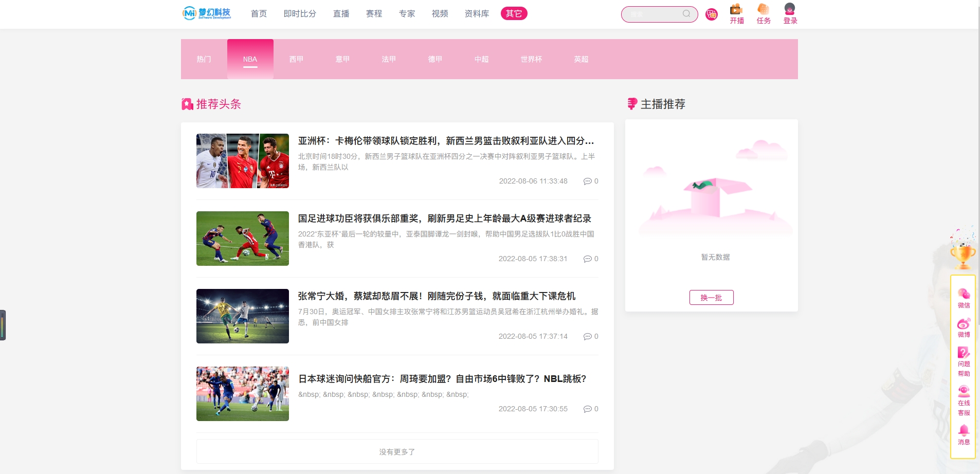Switch to the 世界杯 category tab

click(x=531, y=59)
